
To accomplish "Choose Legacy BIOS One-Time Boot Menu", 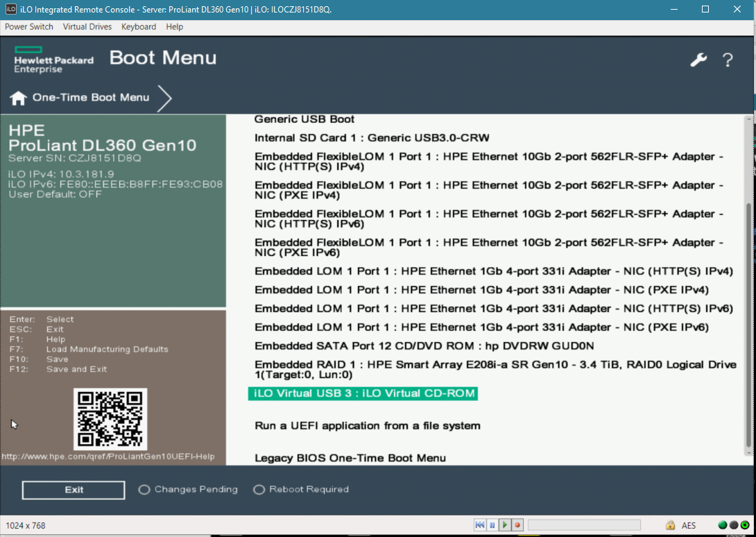I will [350, 458].
